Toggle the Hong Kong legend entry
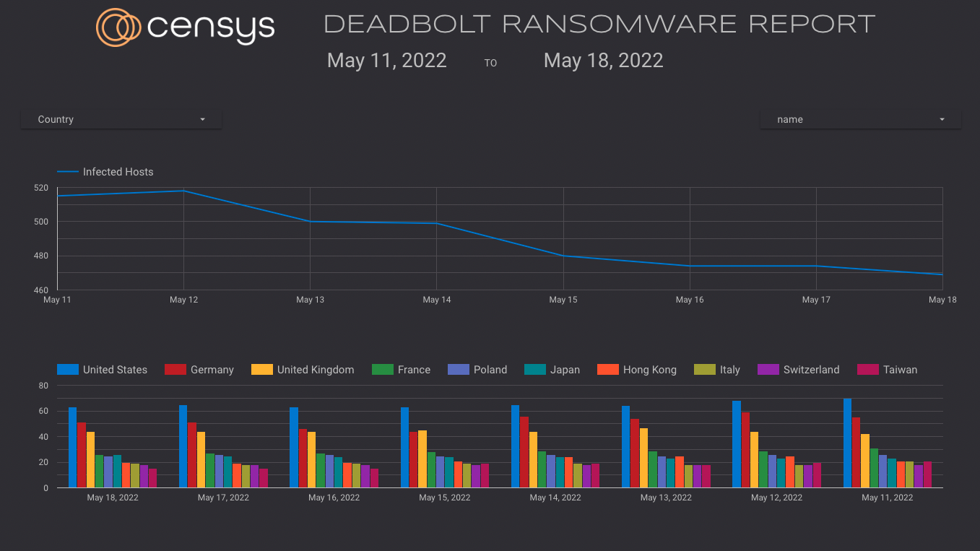The image size is (980, 551). click(x=637, y=369)
